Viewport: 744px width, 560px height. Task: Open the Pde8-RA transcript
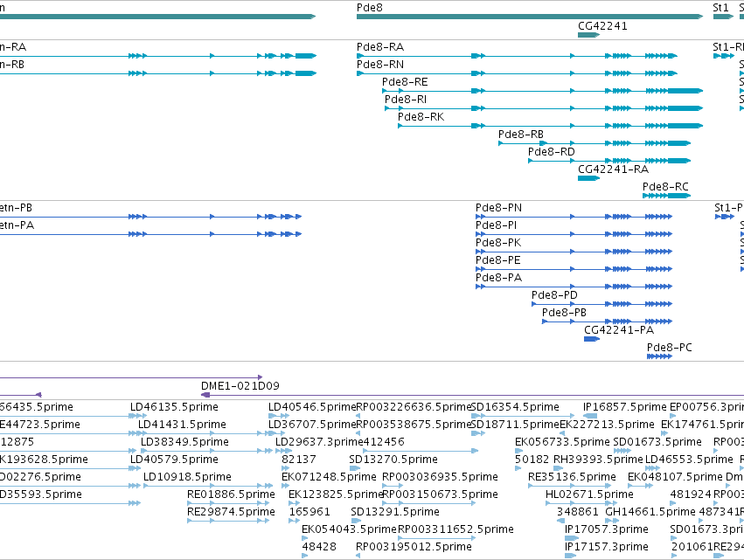[x=380, y=47]
